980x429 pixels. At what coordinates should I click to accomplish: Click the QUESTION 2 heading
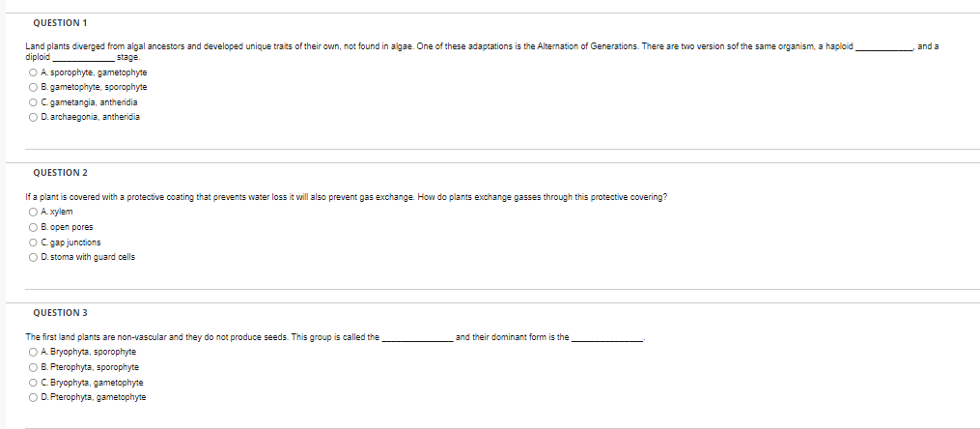60,173
